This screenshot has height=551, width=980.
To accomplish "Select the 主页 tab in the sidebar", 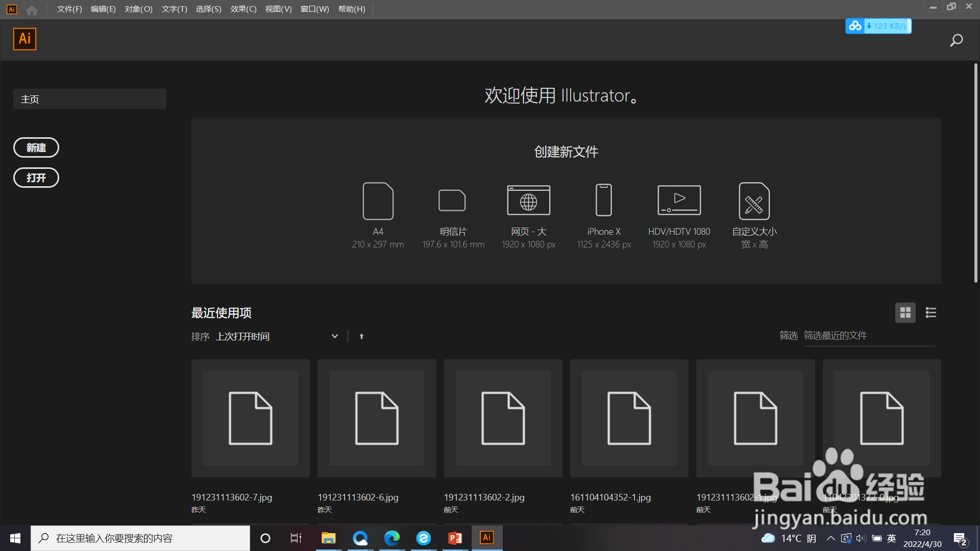I will [90, 99].
